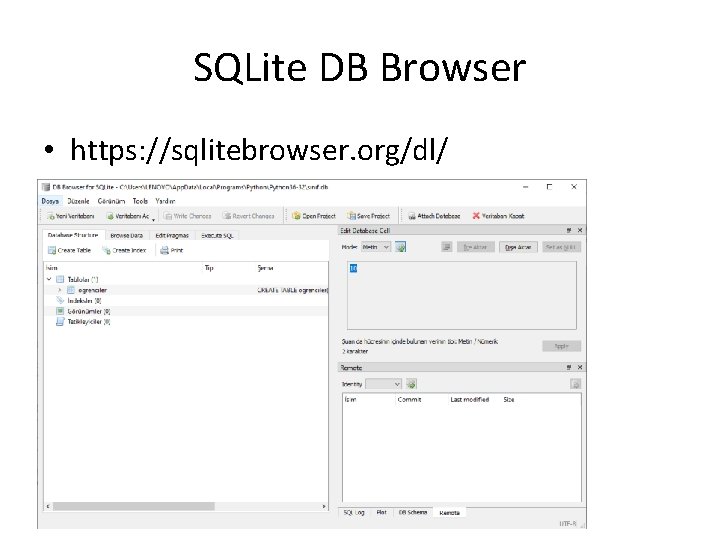Click the icon next to Mode dropdown
Image resolution: width=720 pixels, height=540 pixels.
[401, 247]
